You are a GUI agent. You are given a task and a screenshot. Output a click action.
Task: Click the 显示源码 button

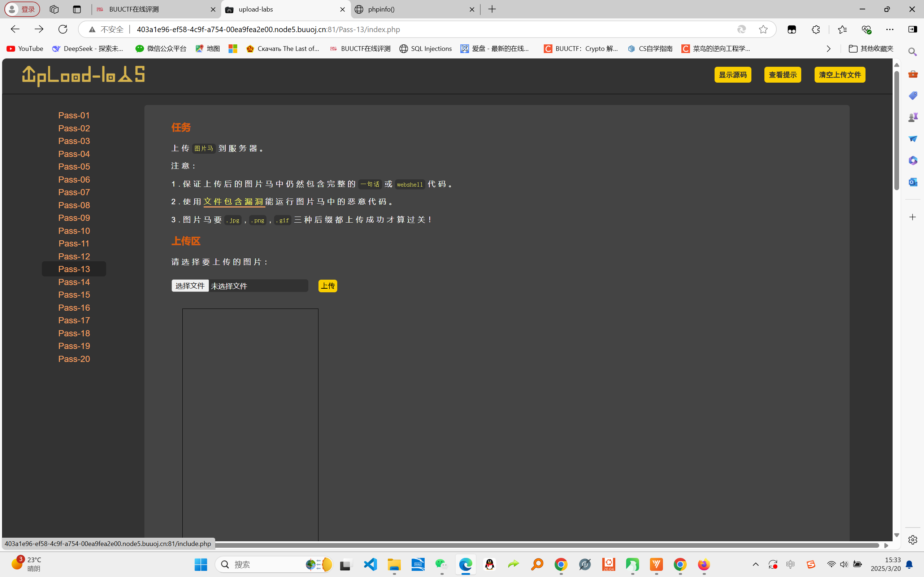point(732,75)
